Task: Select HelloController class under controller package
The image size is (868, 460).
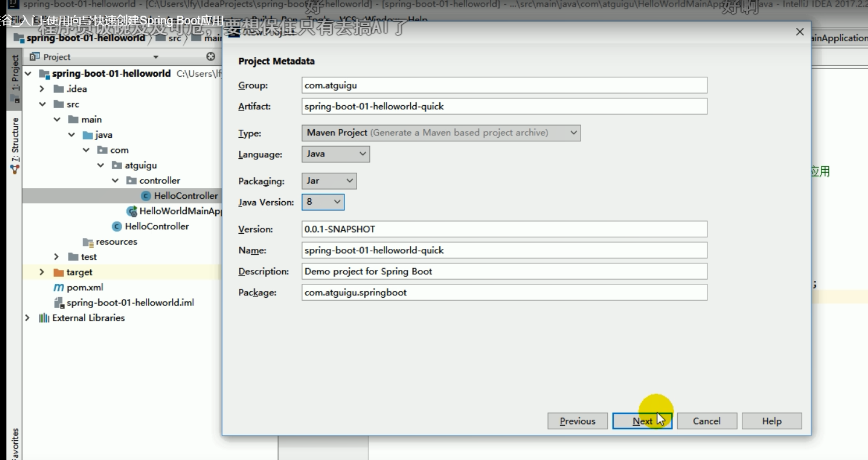Action: 186,196
